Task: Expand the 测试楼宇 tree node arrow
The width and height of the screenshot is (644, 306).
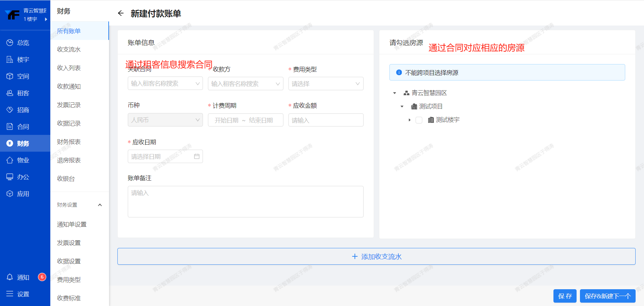Action: [x=410, y=120]
